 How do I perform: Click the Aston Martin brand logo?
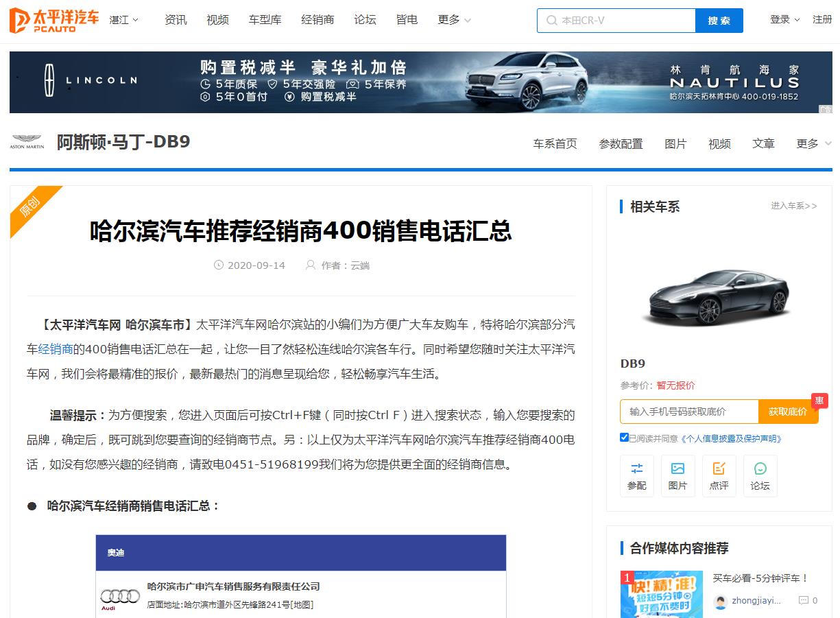(x=27, y=142)
